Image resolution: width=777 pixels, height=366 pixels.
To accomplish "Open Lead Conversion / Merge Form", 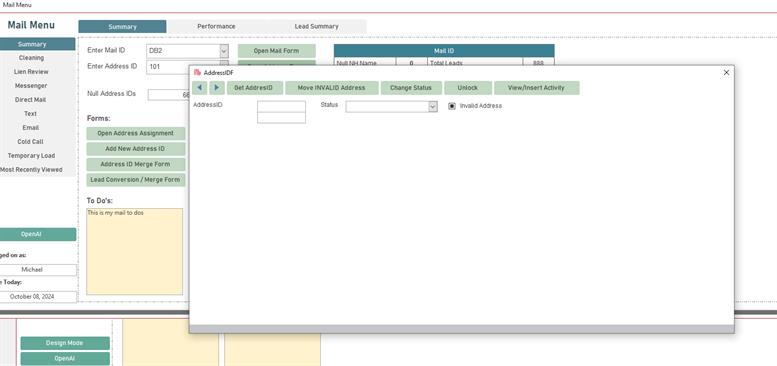I will pyautogui.click(x=136, y=179).
